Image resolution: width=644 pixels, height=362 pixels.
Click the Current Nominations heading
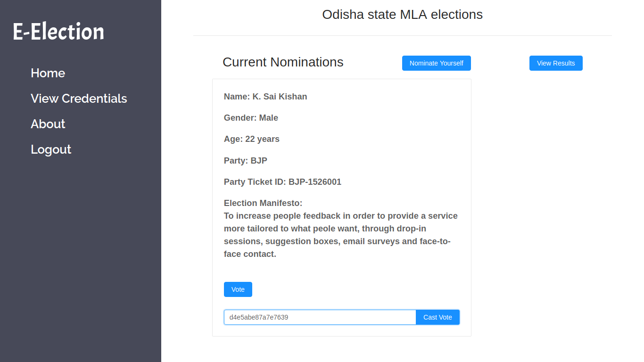[x=283, y=62]
